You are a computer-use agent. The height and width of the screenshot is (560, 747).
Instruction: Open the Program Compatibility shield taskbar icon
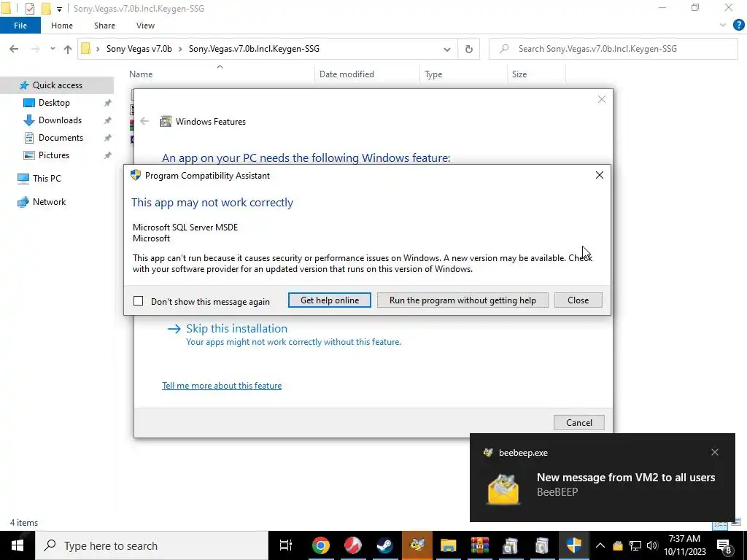[574, 545]
